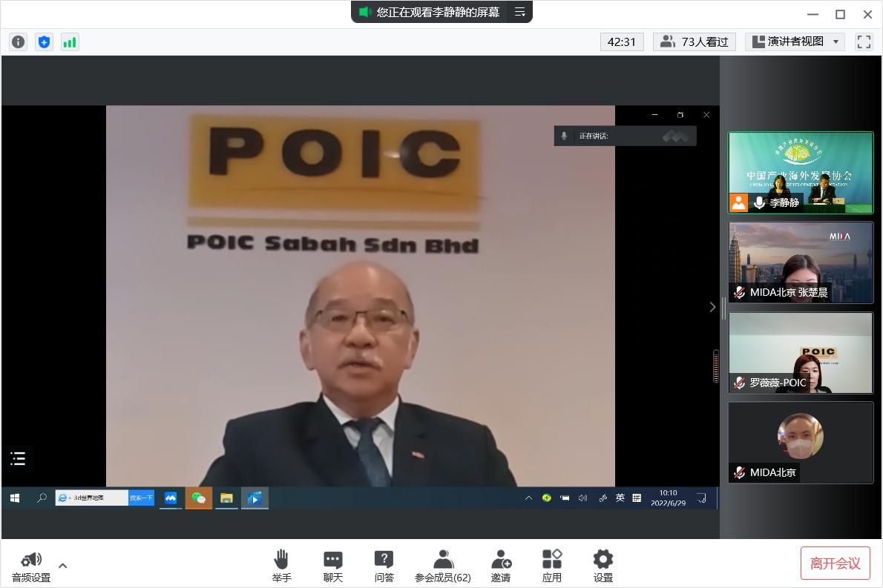
Task: Click the 正在讲话 speaking indicator
Action: [x=625, y=136]
